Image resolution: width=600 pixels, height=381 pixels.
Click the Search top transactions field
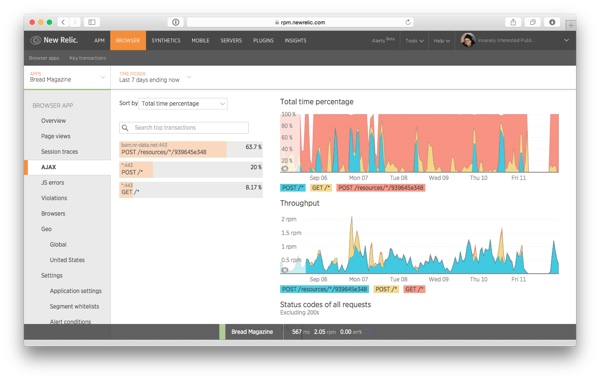tap(184, 127)
